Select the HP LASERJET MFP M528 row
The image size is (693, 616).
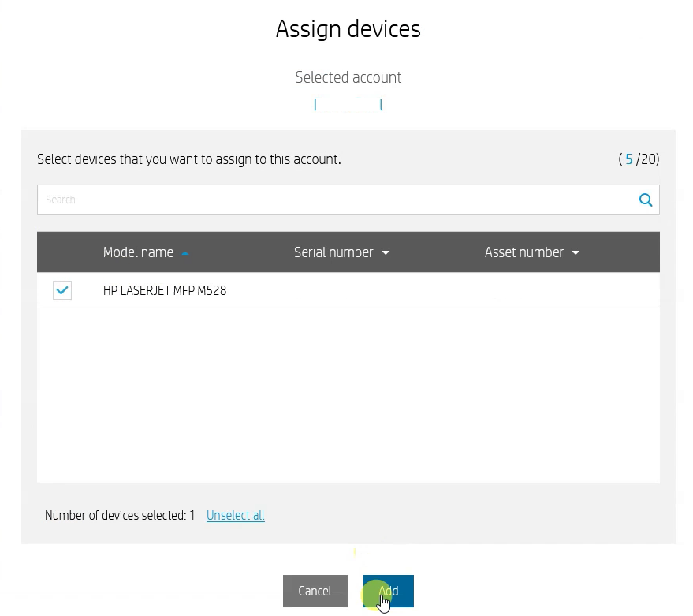click(x=164, y=290)
